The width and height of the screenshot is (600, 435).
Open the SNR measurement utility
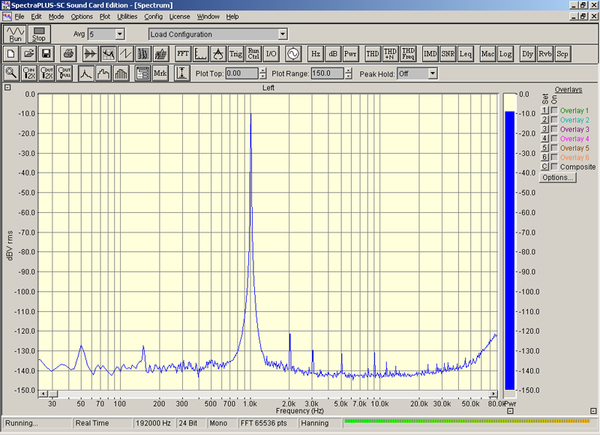448,54
